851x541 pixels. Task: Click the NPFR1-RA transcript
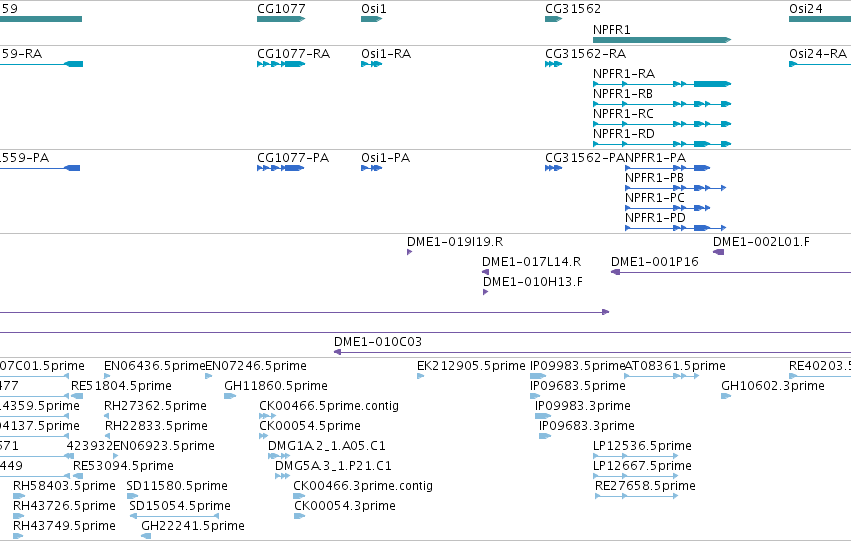(662, 84)
